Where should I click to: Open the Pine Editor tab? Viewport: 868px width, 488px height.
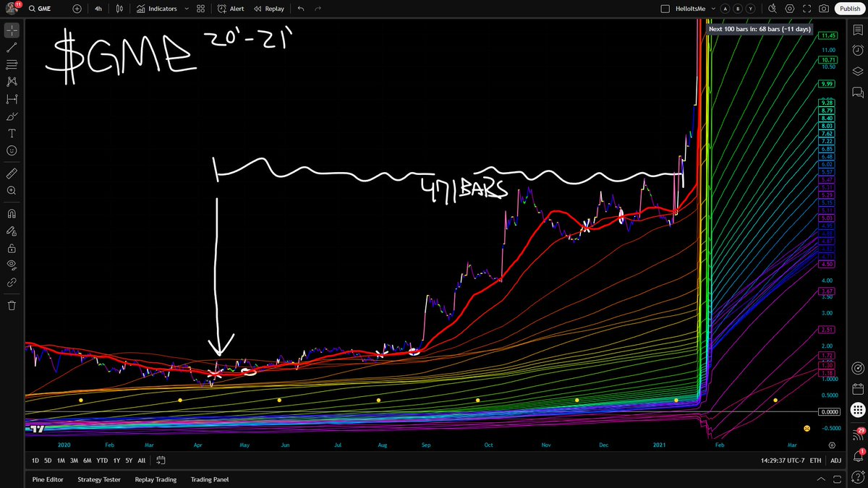(48, 479)
